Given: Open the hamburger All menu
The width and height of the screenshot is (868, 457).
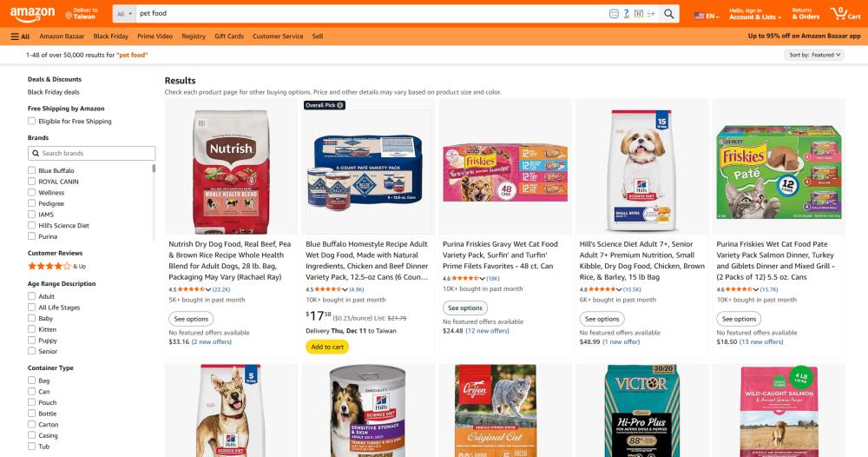Looking at the screenshot, I should [20, 36].
